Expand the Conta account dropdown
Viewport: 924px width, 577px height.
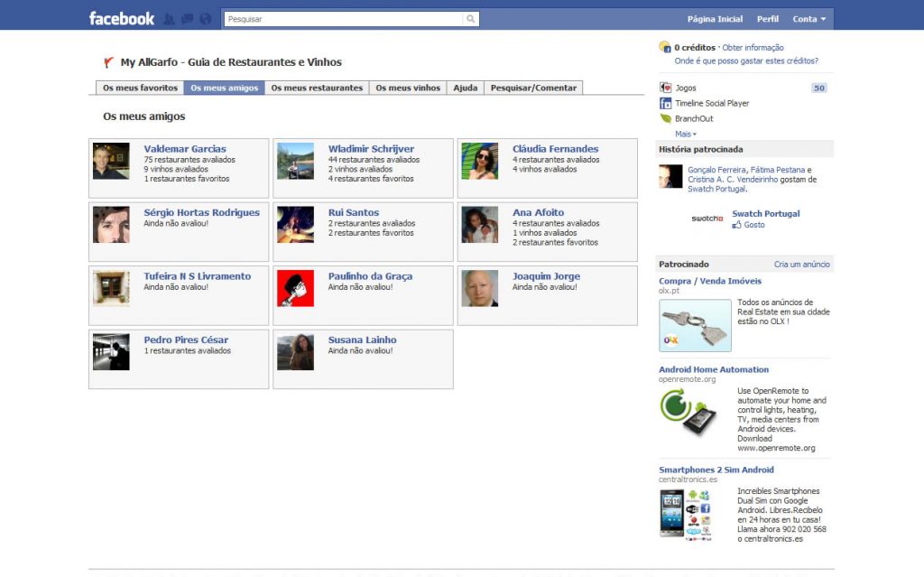coord(808,19)
